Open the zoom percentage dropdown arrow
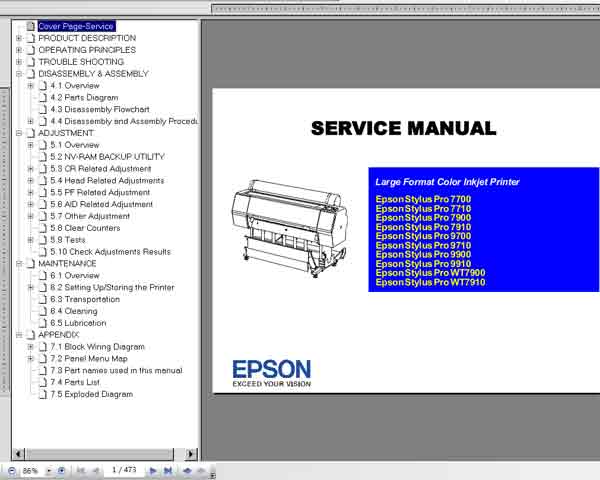 tap(49, 471)
